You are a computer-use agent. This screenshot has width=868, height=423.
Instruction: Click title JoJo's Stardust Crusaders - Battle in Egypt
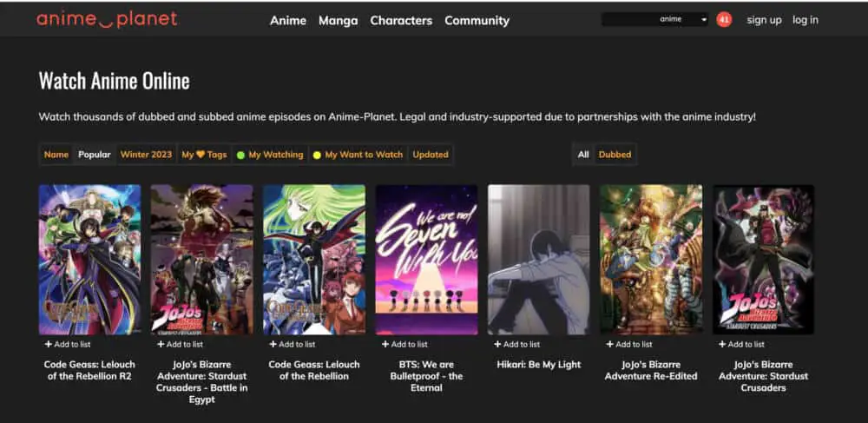[x=202, y=382]
